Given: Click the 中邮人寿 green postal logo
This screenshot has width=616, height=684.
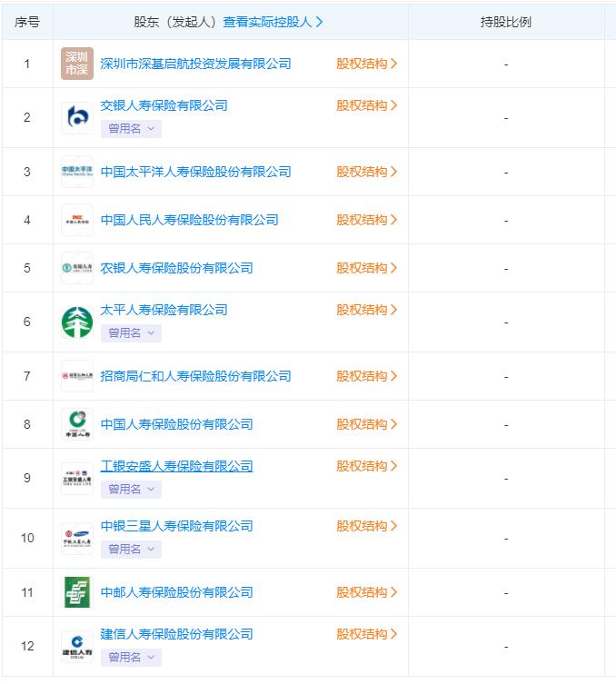Looking at the screenshot, I should [77, 592].
